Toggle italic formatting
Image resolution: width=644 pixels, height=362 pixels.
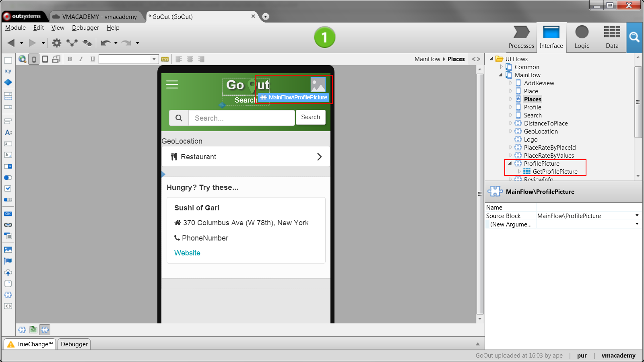(x=81, y=59)
